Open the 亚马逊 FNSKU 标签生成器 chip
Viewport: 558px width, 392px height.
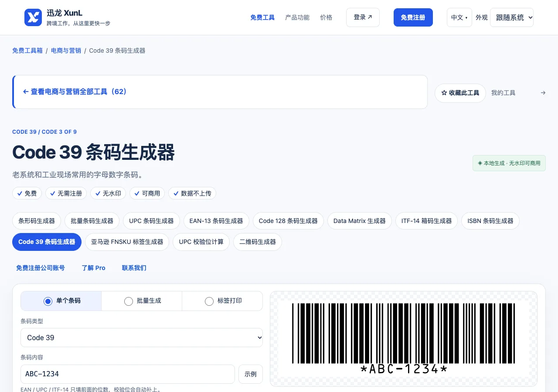pos(127,242)
